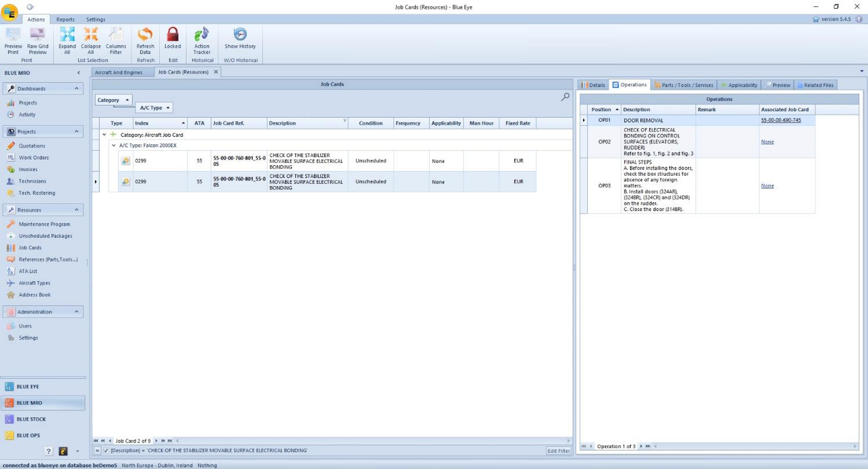868x469 pixels.
Task: Open the Reports ribbon tab
Action: tap(65, 19)
